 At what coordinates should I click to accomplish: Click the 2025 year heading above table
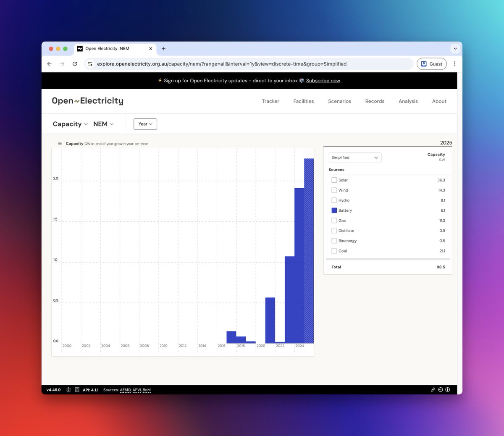tap(446, 143)
